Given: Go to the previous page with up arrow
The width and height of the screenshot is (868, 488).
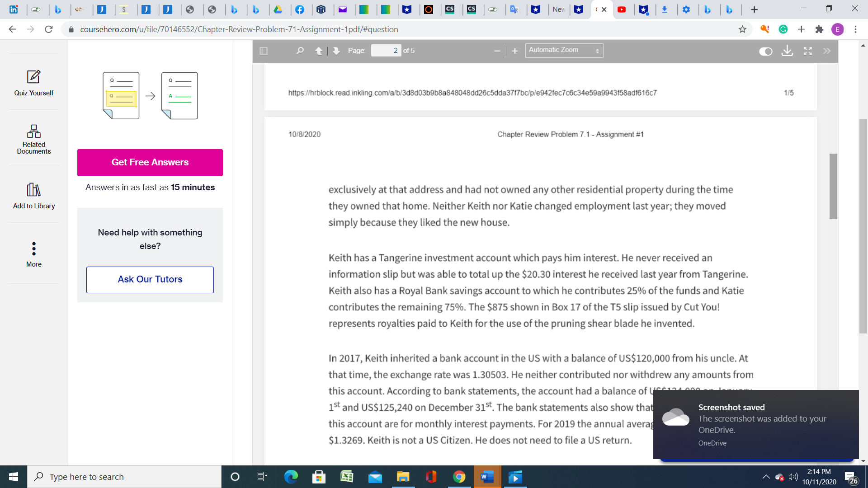Looking at the screenshot, I should click(320, 51).
